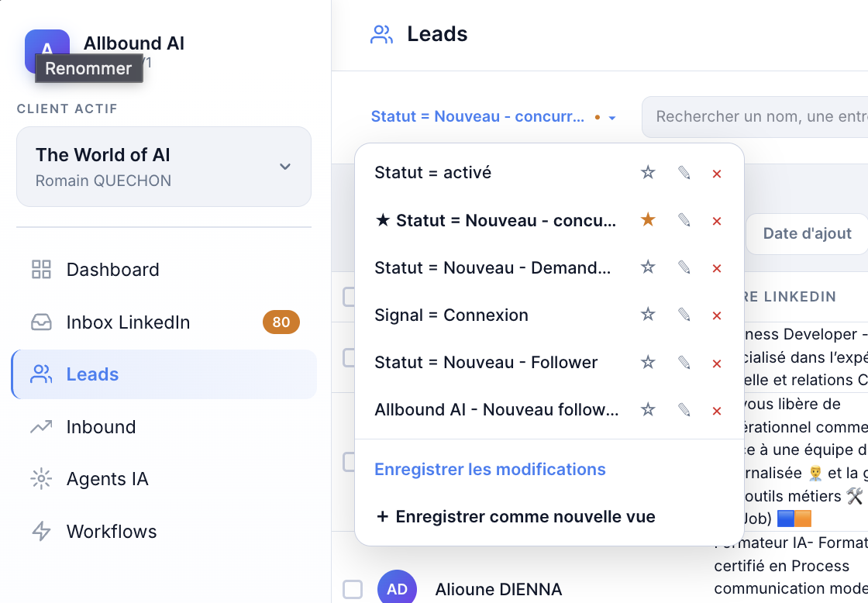Select the "Statut = activé" saved view
868x603 pixels.
pyautogui.click(x=433, y=173)
